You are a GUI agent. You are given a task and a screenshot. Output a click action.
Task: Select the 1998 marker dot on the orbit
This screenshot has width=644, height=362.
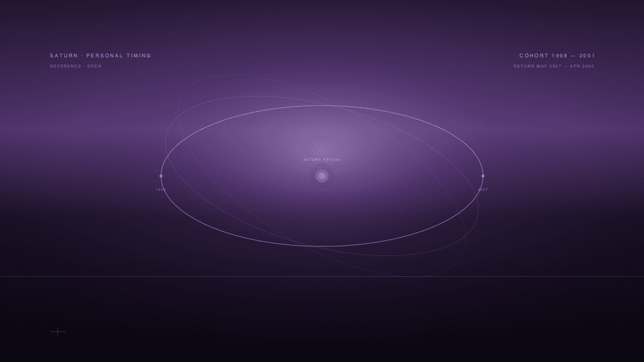click(161, 176)
